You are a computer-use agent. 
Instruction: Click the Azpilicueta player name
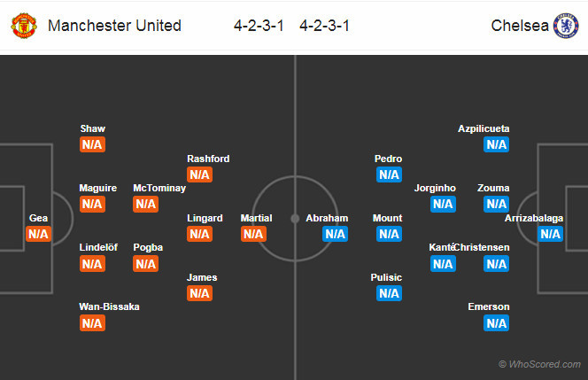484,128
